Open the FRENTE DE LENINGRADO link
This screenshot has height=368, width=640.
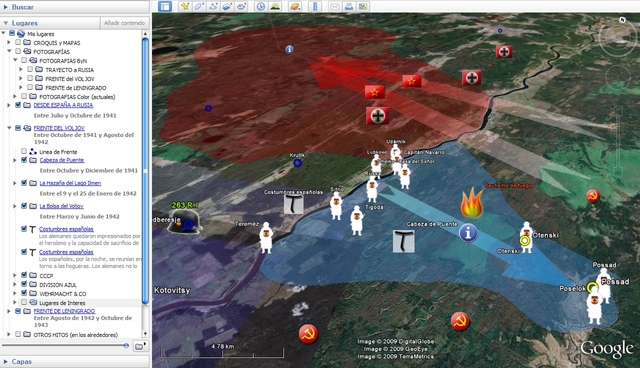click(x=64, y=311)
